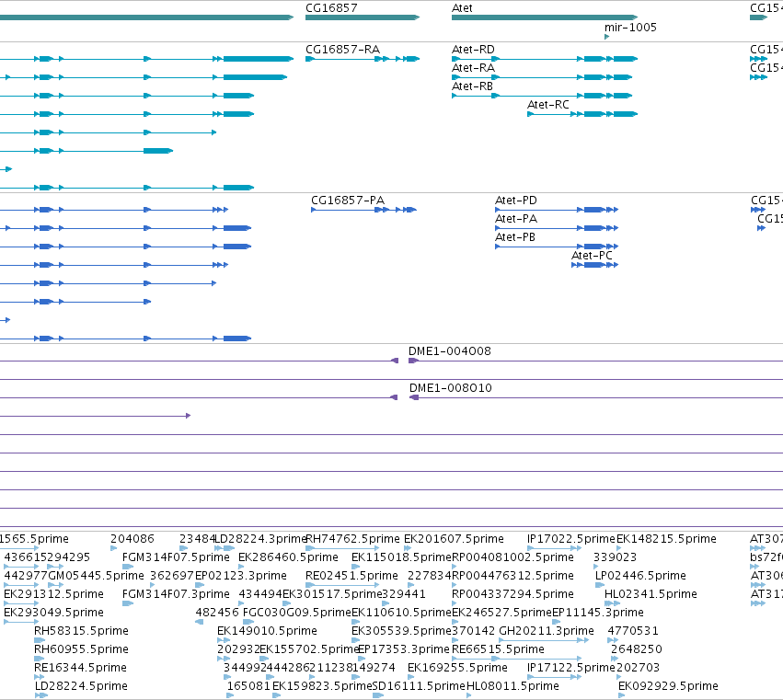Select transcript Atet-RB
This screenshot has width=783, height=700.
(x=542, y=96)
